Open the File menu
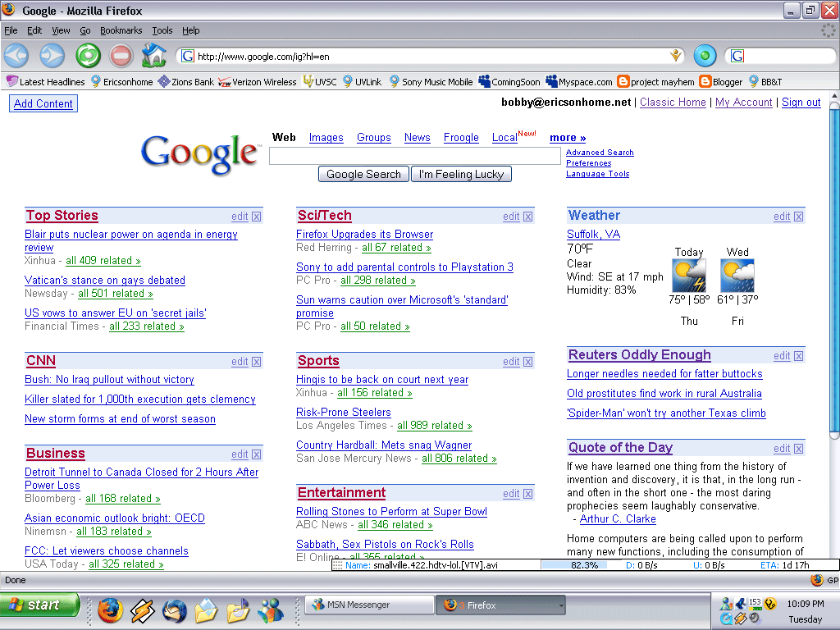This screenshot has width=840, height=630. point(11,30)
